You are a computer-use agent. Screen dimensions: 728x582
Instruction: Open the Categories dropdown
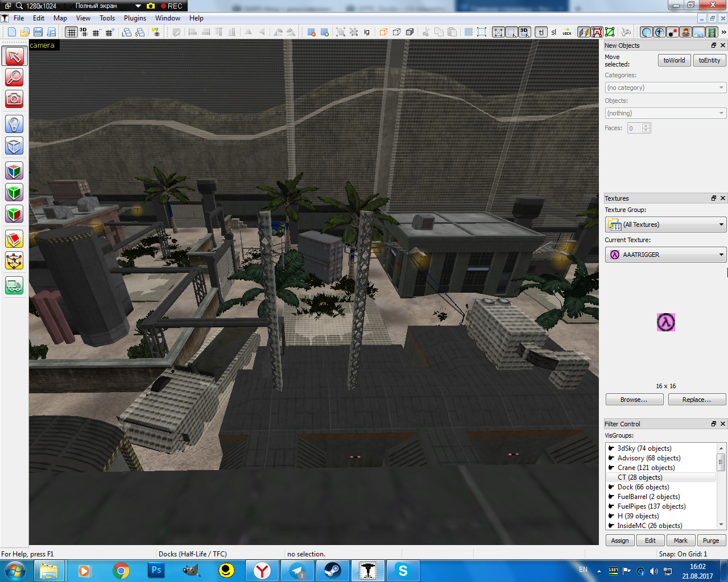(665, 88)
